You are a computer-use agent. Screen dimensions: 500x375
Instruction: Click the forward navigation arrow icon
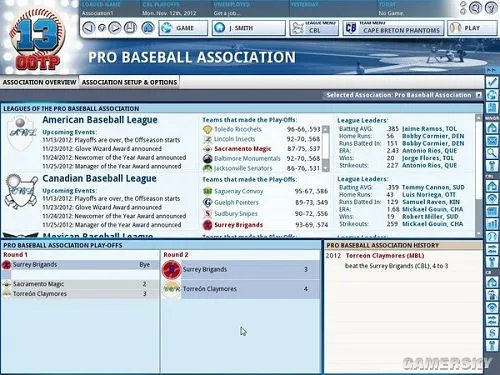[x=115, y=28]
